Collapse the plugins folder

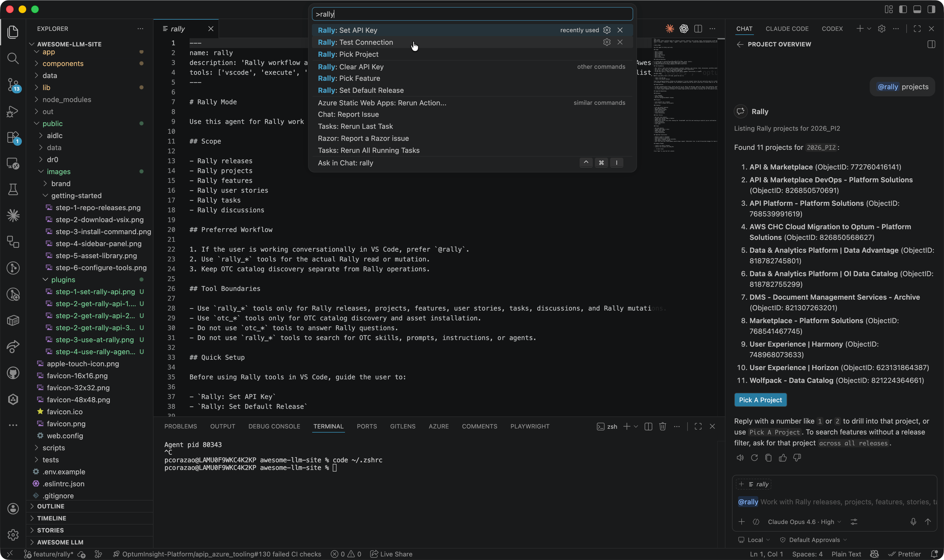coord(63,280)
